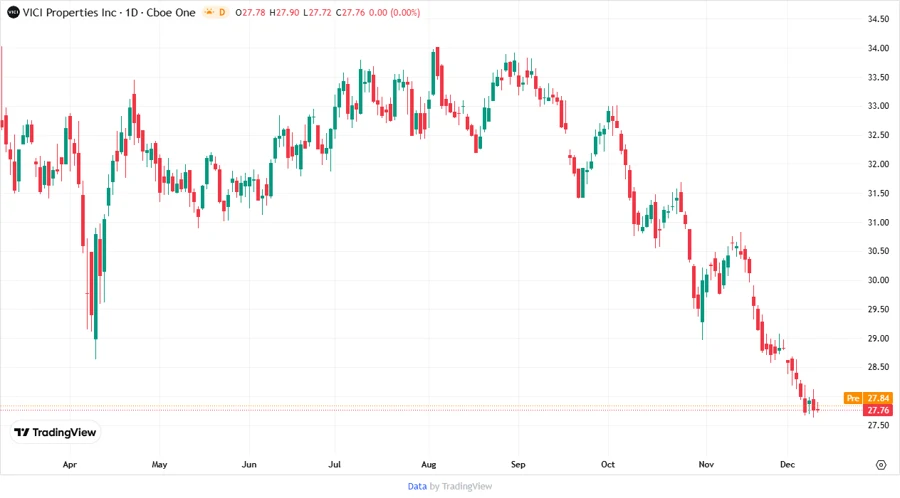Image resolution: width=900 pixels, height=498 pixels.
Task: Click the Dec label on time axis
Action: point(788,464)
